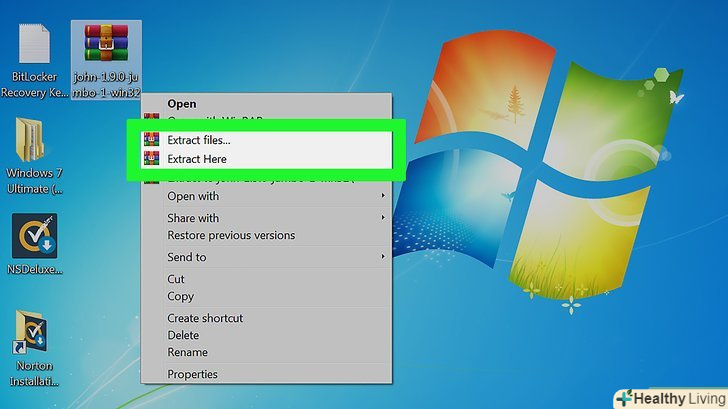This screenshot has width=728, height=409.
Task: Click the Send to submenu arrow
Action: 383,257
